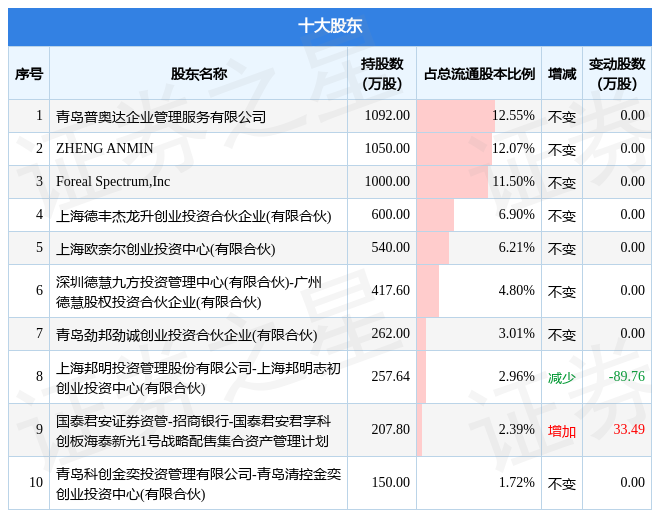Click the holding value 257.64
This screenshot has width=652, height=518.
390,377
